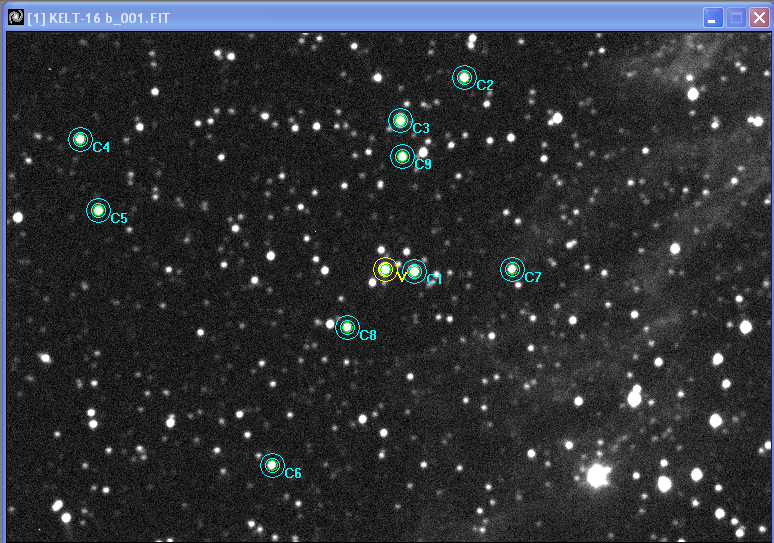
Task: Open the window system menu icon
Action: click(x=15, y=17)
